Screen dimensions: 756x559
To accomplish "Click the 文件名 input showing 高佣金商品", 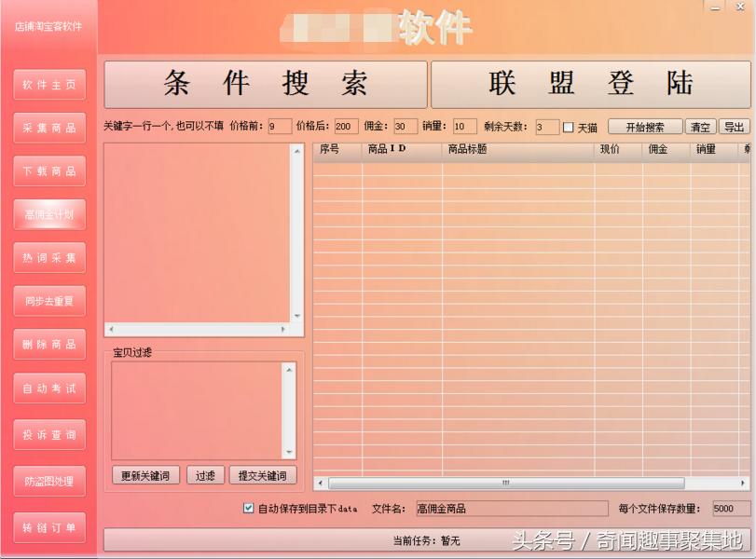I will point(510,509).
